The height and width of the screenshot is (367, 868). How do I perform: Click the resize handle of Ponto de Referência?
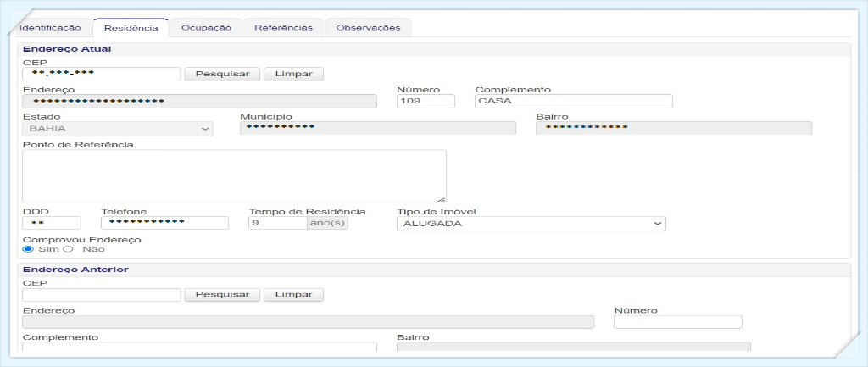[x=441, y=198]
